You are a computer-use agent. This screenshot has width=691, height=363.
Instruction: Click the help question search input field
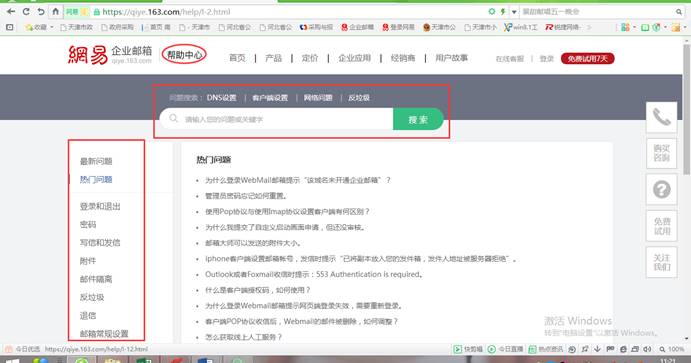pyautogui.click(x=277, y=119)
